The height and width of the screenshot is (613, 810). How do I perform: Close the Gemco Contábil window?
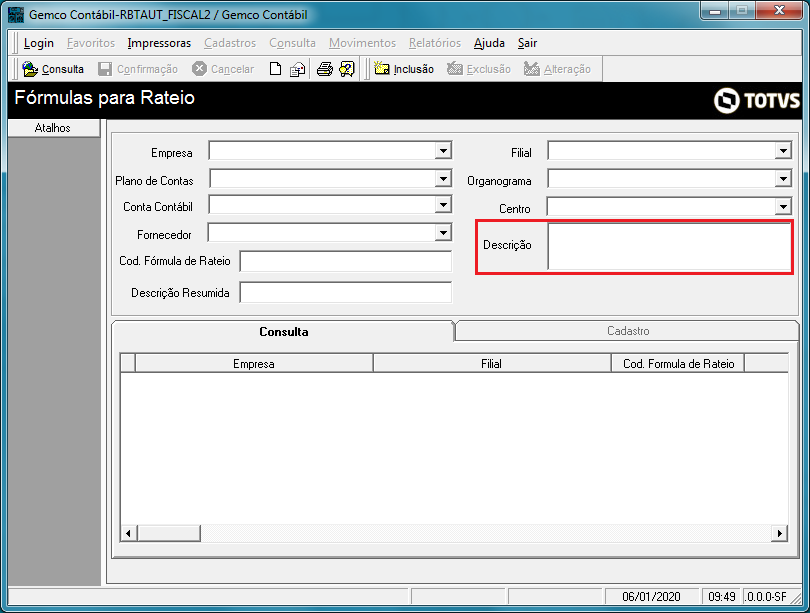point(779,11)
